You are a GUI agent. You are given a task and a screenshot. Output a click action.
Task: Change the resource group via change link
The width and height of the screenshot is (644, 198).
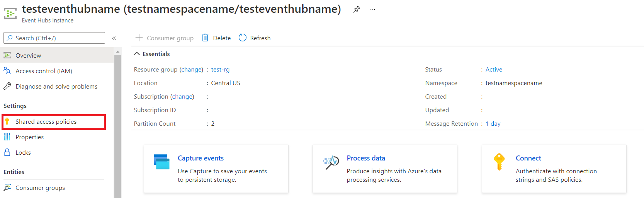click(191, 69)
